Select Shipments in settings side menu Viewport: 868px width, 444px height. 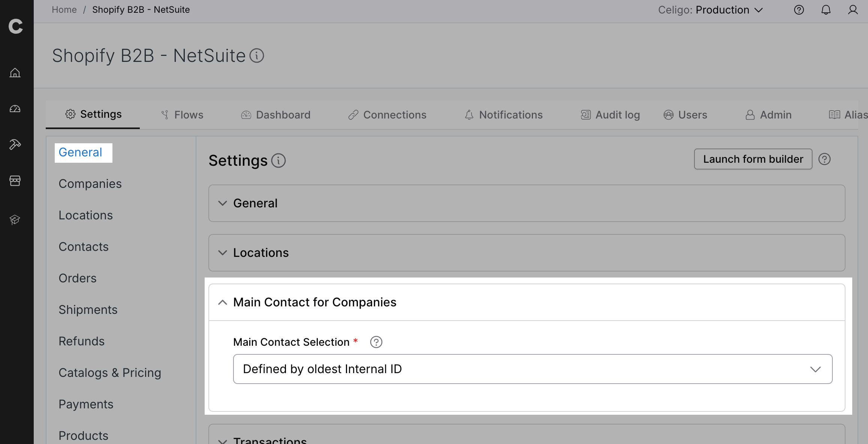pyautogui.click(x=88, y=310)
